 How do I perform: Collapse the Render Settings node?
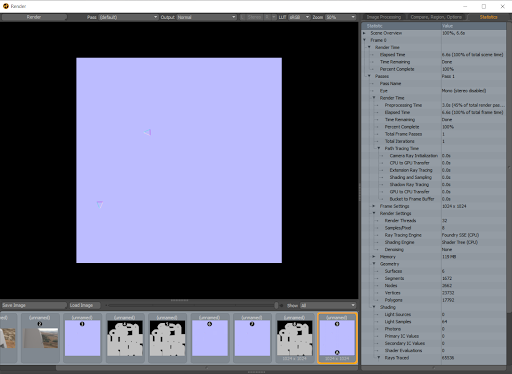pos(374,213)
